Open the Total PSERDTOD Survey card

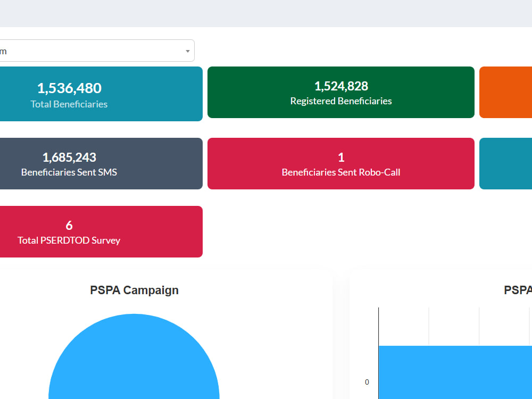point(101,232)
